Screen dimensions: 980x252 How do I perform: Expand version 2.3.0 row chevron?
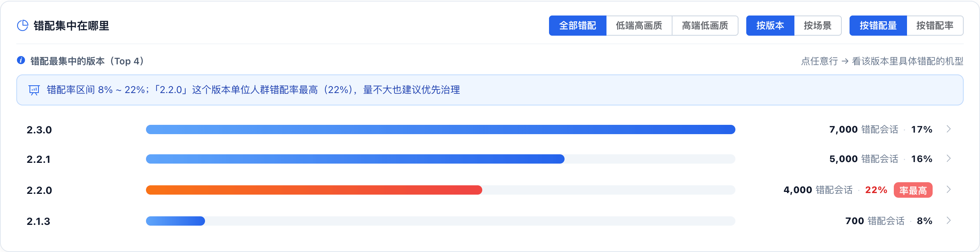tap(949, 129)
